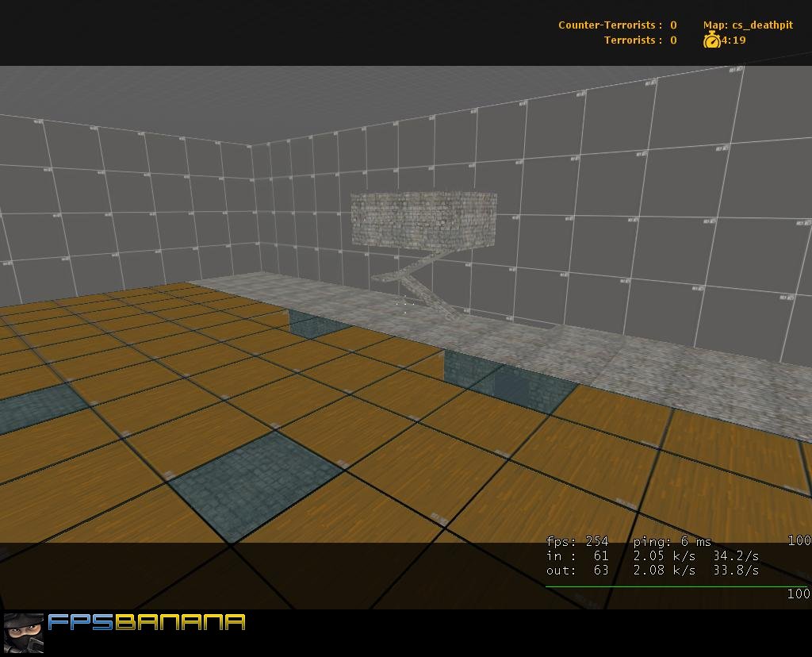812x657 pixels.
Task: Click the FPSBANANA logo text
Action: 147,622
